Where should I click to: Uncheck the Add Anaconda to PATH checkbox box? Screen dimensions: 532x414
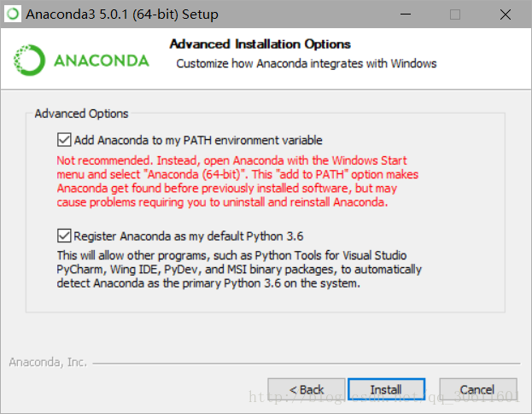point(64,140)
